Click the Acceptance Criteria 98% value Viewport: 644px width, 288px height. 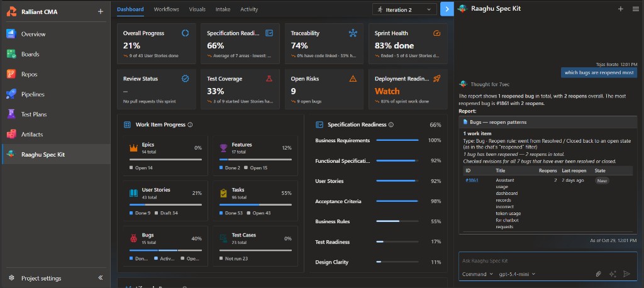click(x=435, y=201)
